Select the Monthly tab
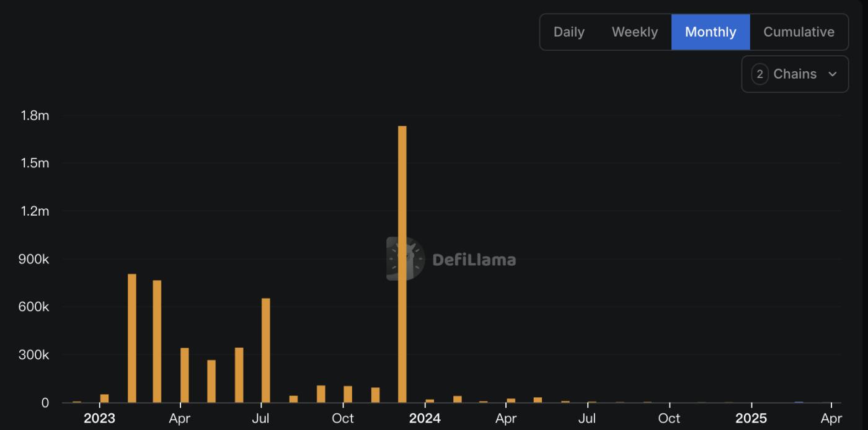 pyautogui.click(x=711, y=32)
